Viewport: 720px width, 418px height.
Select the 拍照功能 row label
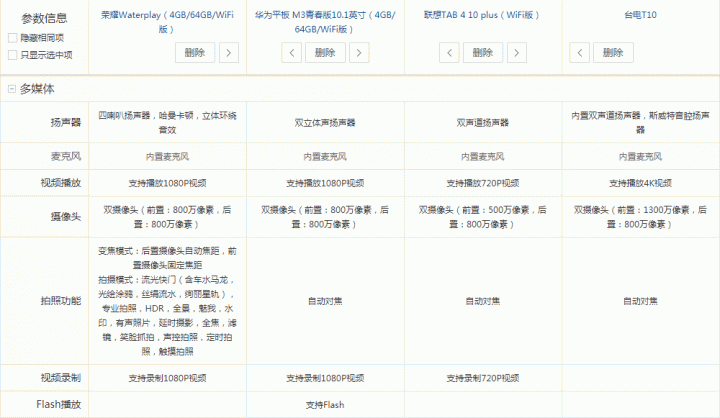click(61, 301)
